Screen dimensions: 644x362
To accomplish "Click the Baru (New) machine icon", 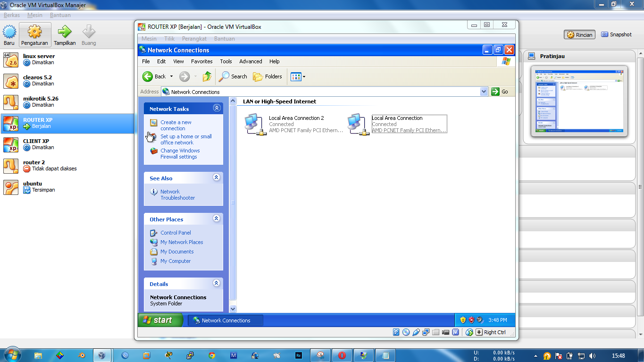I will (9, 32).
